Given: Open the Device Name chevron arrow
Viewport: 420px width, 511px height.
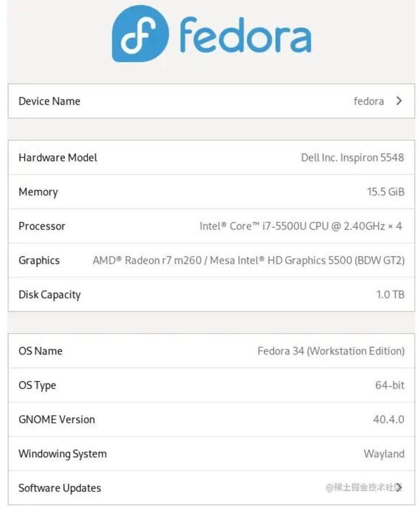Looking at the screenshot, I should click(x=399, y=101).
